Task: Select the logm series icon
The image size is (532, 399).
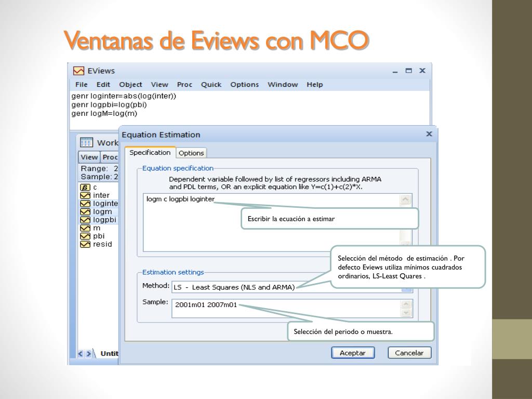Action: (85, 212)
